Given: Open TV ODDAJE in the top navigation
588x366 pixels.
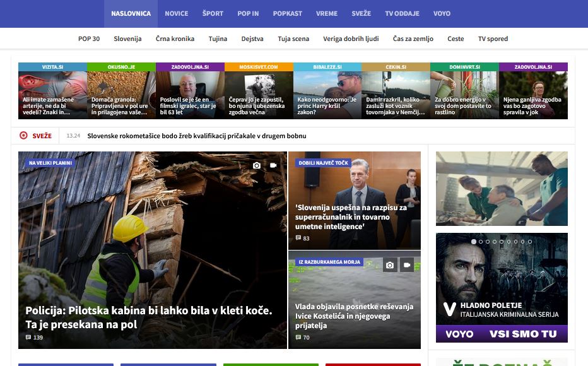Looking at the screenshot, I should click(402, 13).
